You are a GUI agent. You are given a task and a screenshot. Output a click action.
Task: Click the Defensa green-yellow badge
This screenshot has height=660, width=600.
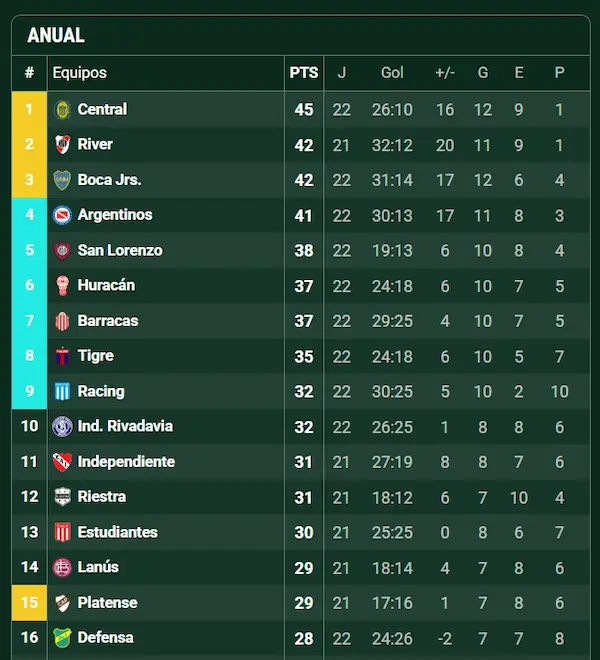pos(62,637)
